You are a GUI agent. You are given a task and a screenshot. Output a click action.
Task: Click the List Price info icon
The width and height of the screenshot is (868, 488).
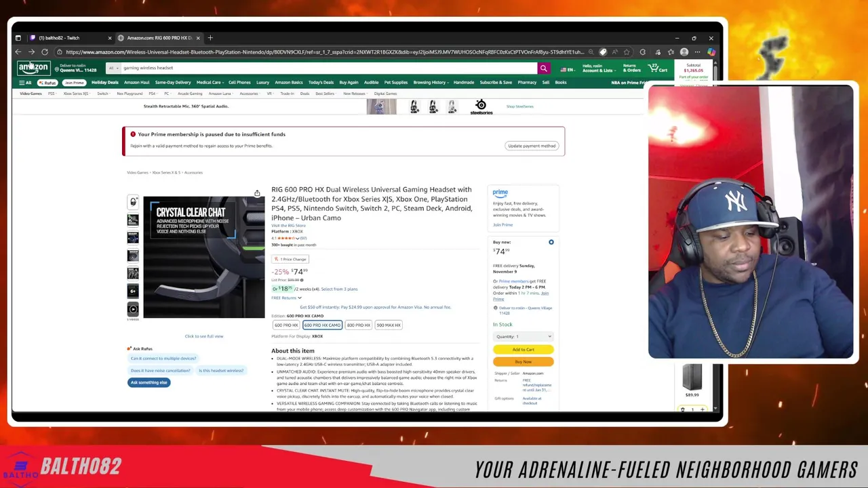302,280
